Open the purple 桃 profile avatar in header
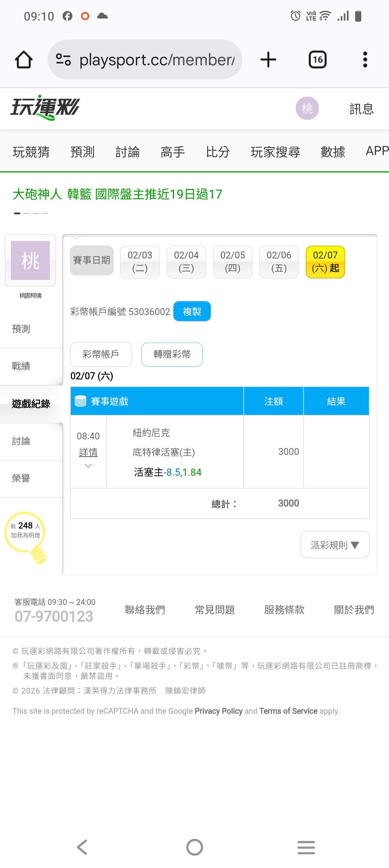 pyautogui.click(x=307, y=108)
